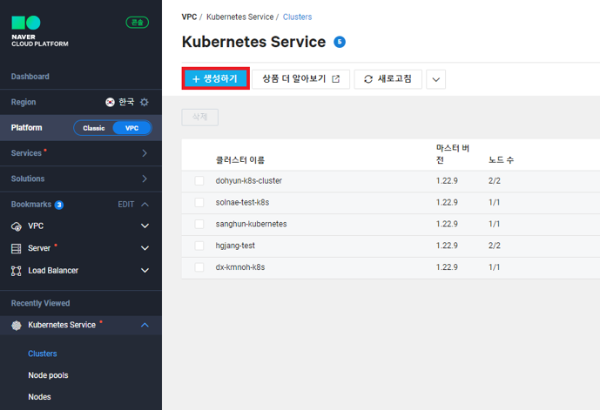Click the Recently Viewed heading
The width and height of the screenshot is (600, 410).
click(x=40, y=303)
